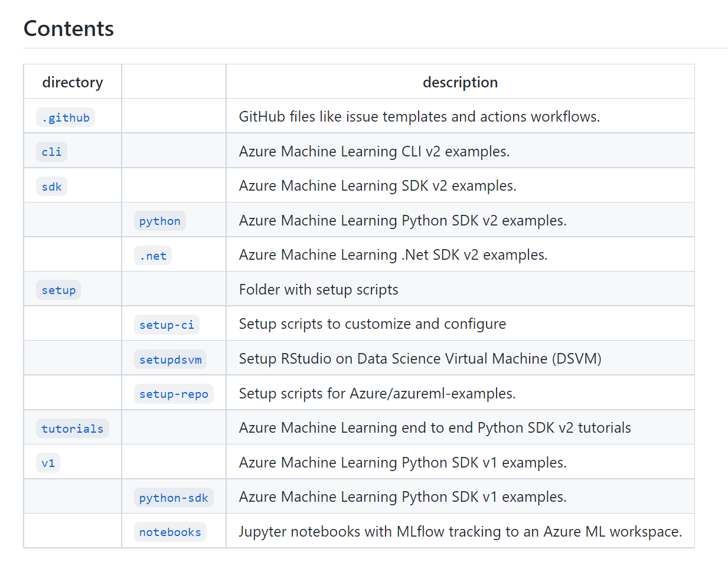Click 'Azure Machine Learning .Net SDK v2 examples.' text
Viewport: 728px width, 562px height.
click(x=393, y=255)
